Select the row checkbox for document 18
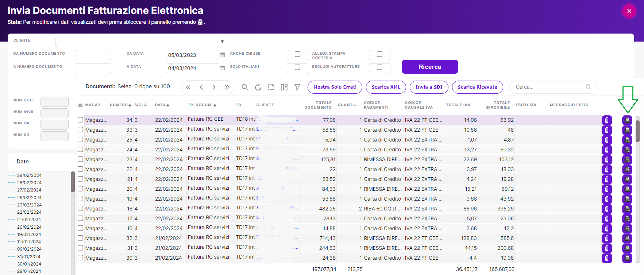Screen dimensions: 644x275 pyautogui.click(x=80, y=208)
